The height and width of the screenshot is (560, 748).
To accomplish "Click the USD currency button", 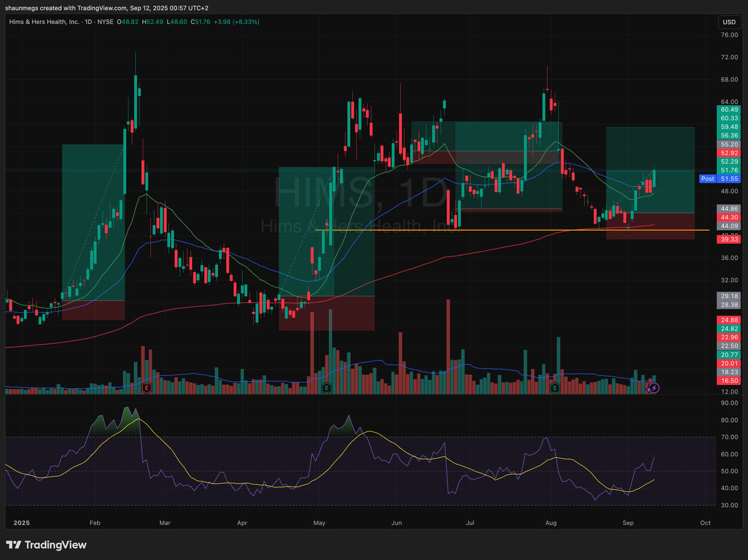I will pyautogui.click(x=729, y=22).
